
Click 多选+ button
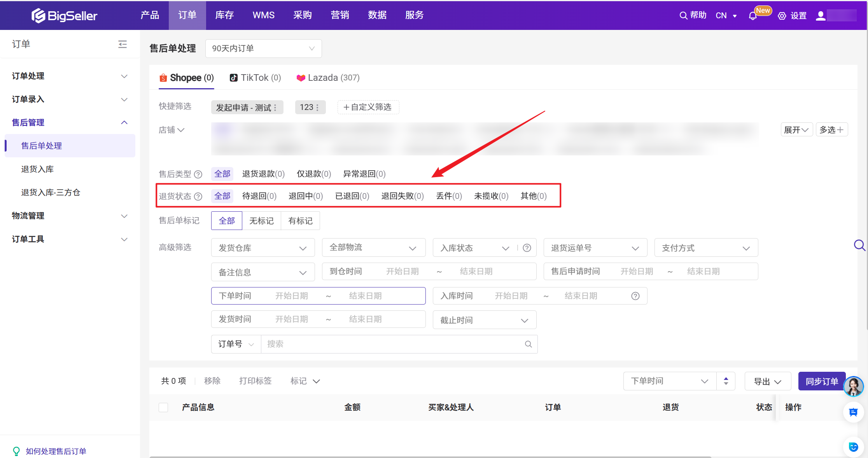click(831, 130)
